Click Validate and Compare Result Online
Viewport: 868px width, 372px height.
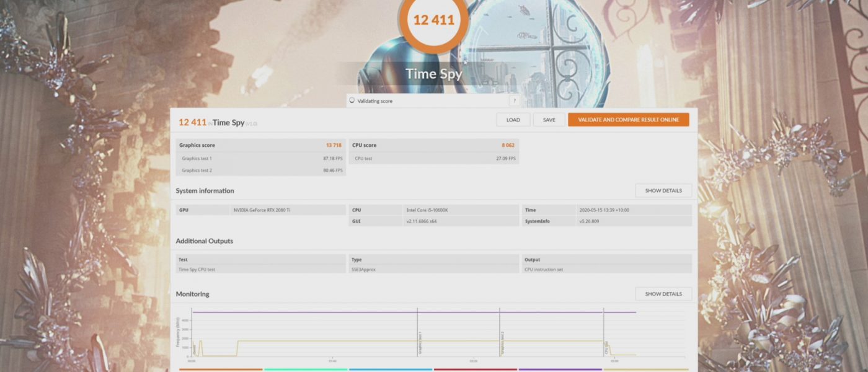(x=628, y=120)
